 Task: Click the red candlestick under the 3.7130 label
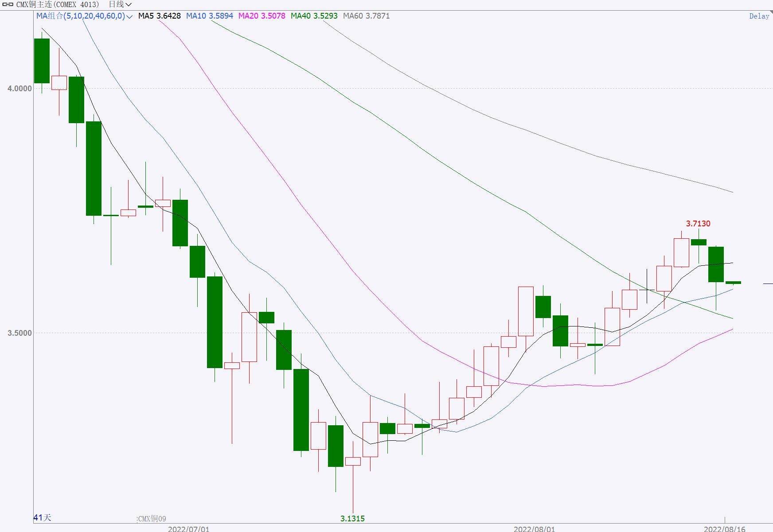point(681,252)
